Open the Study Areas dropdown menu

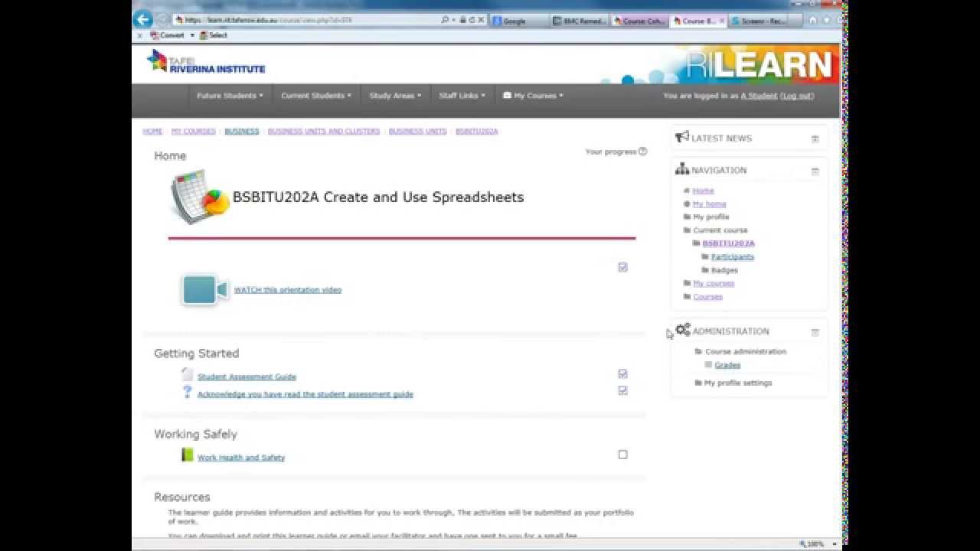coord(395,96)
